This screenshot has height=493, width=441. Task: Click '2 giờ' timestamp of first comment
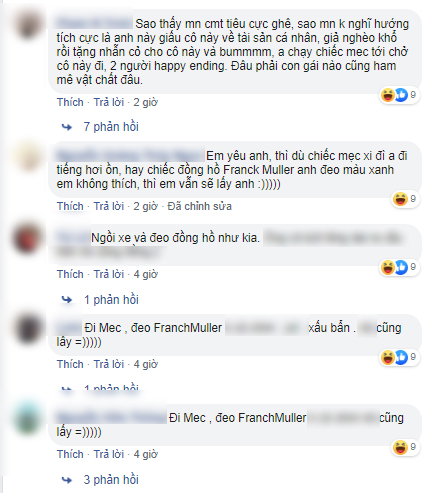click(145, 102)
